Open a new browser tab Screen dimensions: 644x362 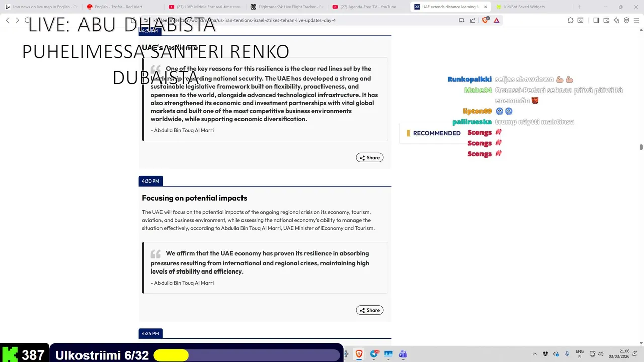pos(579,7)
